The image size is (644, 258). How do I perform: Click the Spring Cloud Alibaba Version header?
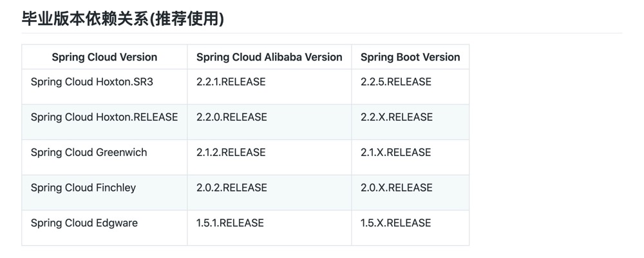point(269,57)
